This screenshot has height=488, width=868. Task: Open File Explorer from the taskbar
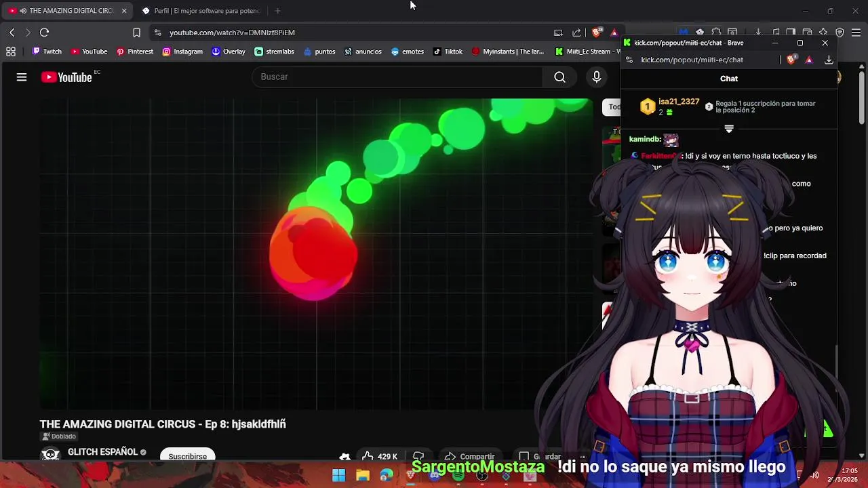(363, 475)
